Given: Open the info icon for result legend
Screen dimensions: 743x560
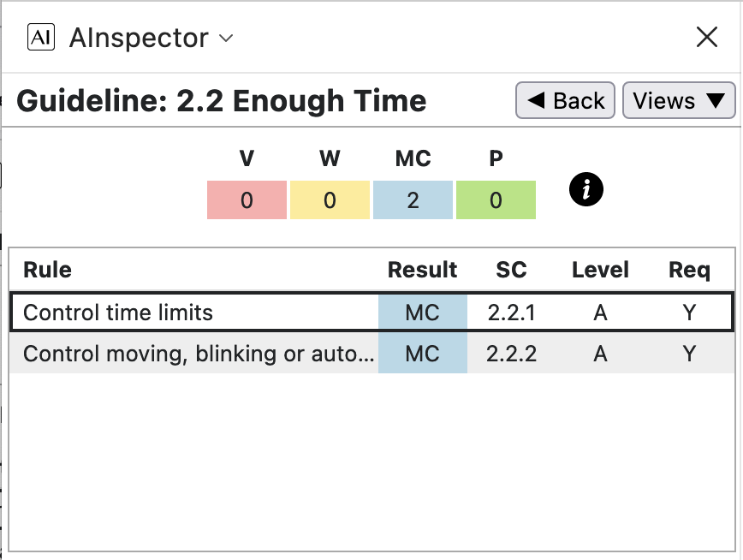Looking at the screenshot, I should pos(586,190).
